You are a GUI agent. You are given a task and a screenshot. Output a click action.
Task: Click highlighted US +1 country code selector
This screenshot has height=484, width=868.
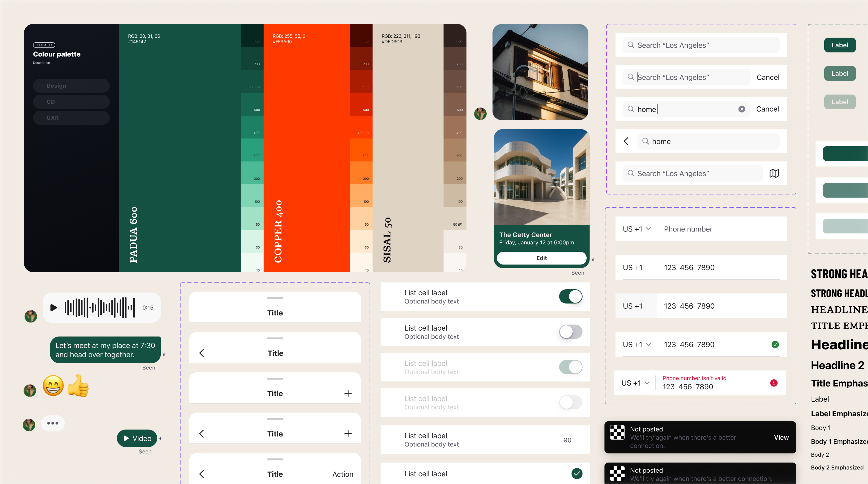pos(636,306)
